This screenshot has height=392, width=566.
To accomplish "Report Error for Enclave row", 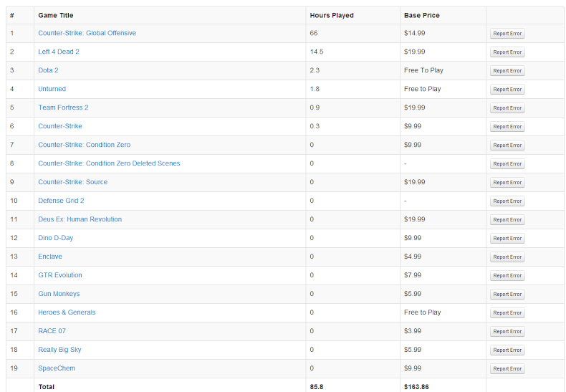I will pyautogui.click(x=507, y=257).
